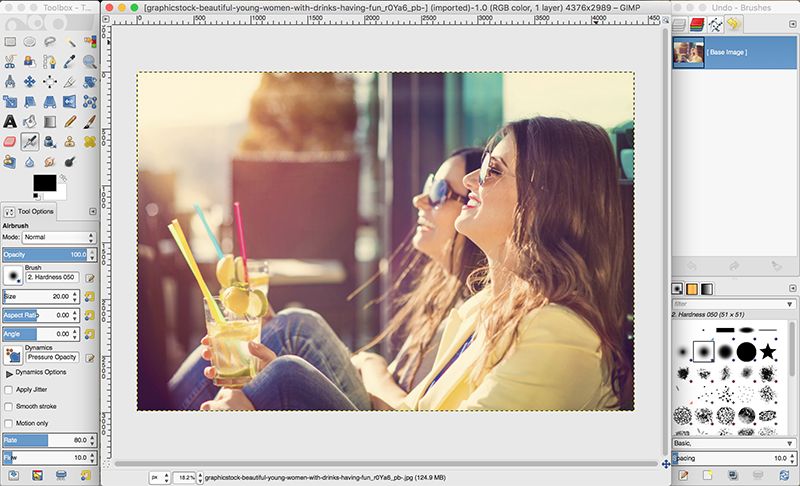Activate the Move tool
Screen dimensions: 800x486
point(30,82)
